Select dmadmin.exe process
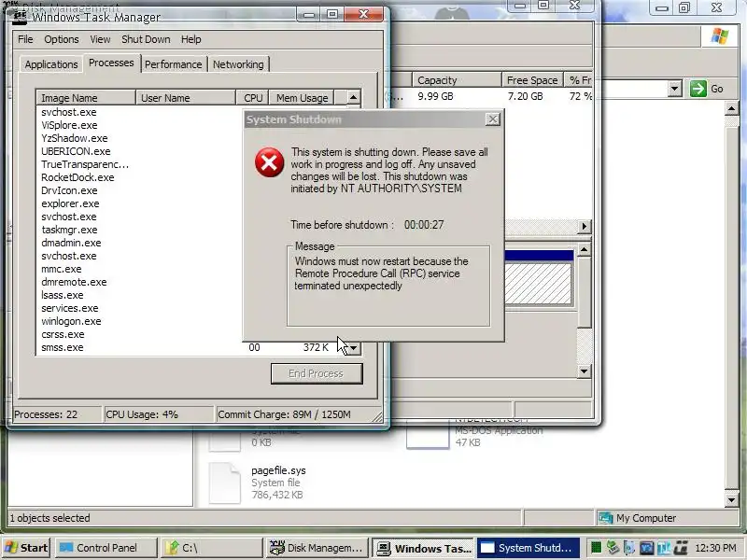This screenshot has height=560, width=747. [x=71, y=243]
